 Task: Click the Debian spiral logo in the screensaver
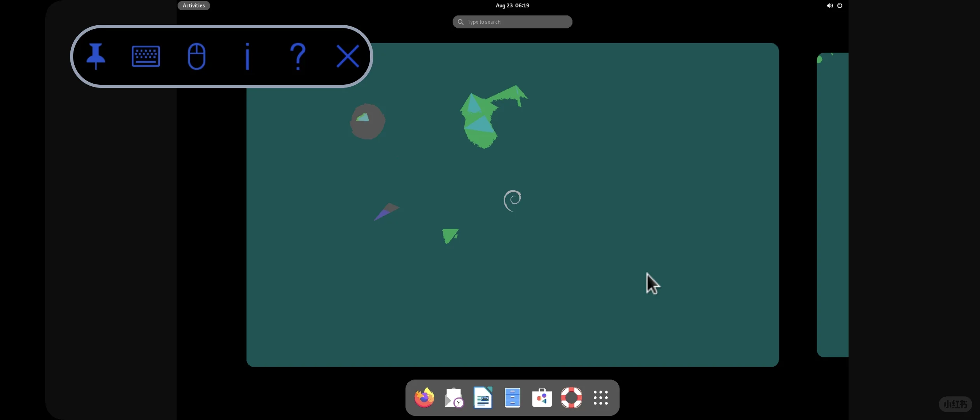coord(513,200)
